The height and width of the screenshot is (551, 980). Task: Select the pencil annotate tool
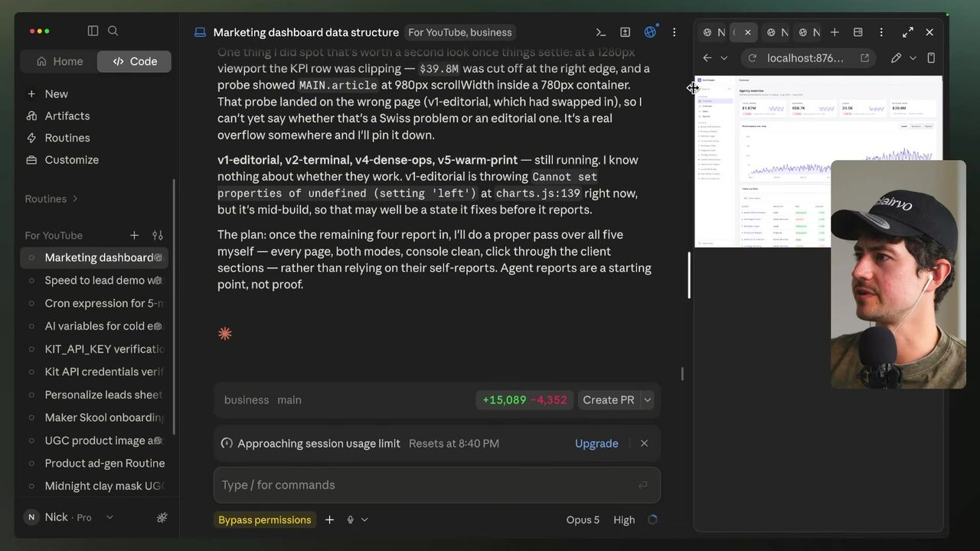[x=896, y=58]
